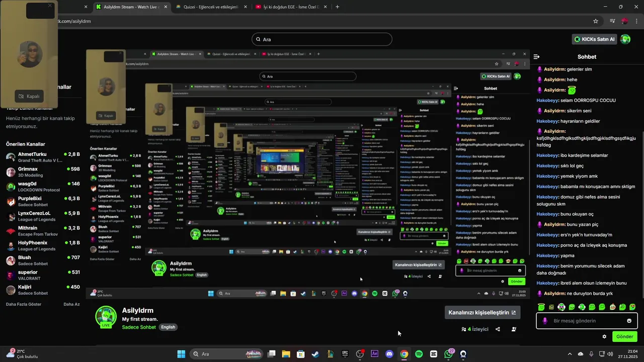
Task: Switch to the Asilyldrm Stream tab
Action: click(x=132, y=7)
